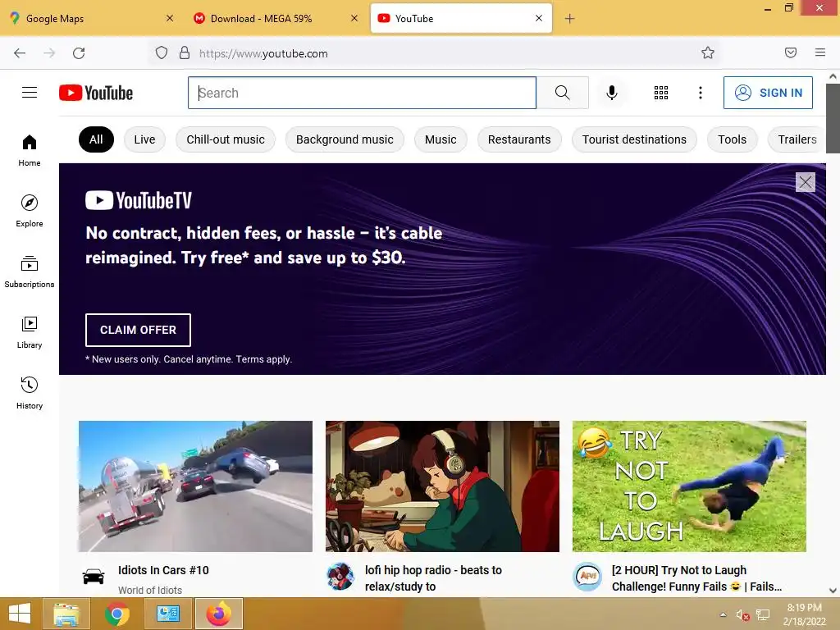This screenshot has width=840, height=630.
Task: Start voice search with microphone icon
Action: [612, 93]
